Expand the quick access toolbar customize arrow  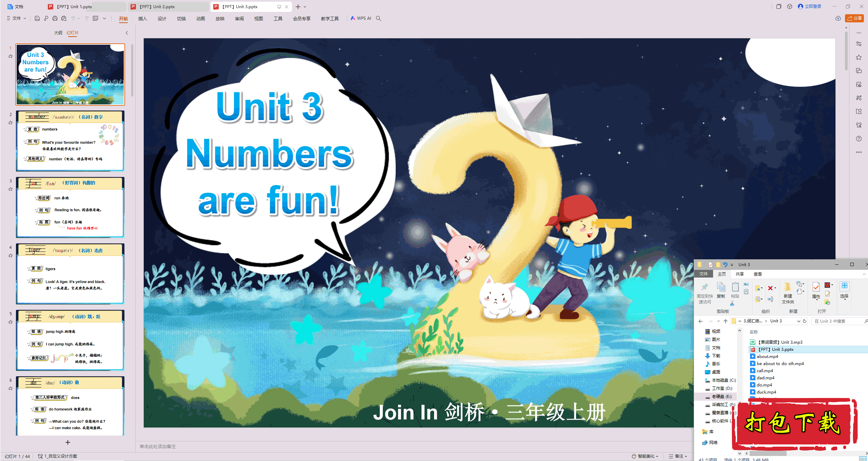coord(104,18)
